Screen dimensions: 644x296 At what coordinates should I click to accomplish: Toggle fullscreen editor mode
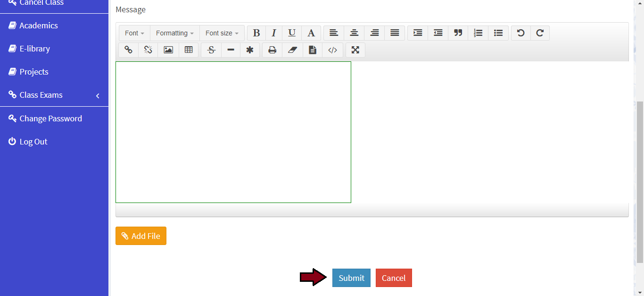355,50
